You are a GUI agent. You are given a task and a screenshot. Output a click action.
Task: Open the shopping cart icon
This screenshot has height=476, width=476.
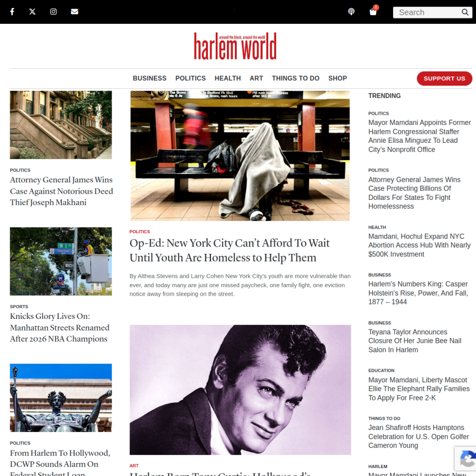[373, 12]
